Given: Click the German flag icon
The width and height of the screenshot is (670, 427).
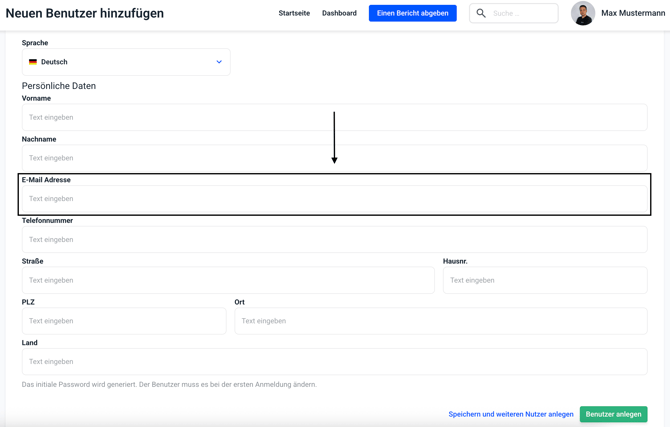Looking at the screenshot, I should coord(33,62).
